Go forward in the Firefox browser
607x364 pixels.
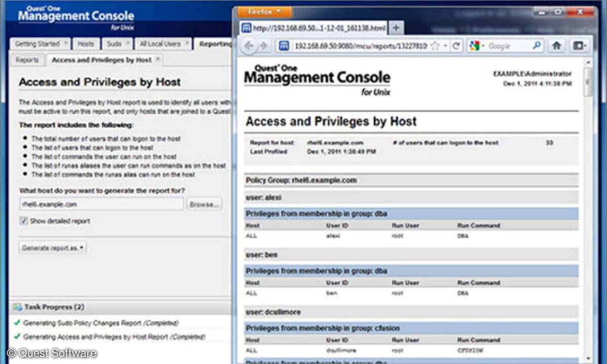264,46
